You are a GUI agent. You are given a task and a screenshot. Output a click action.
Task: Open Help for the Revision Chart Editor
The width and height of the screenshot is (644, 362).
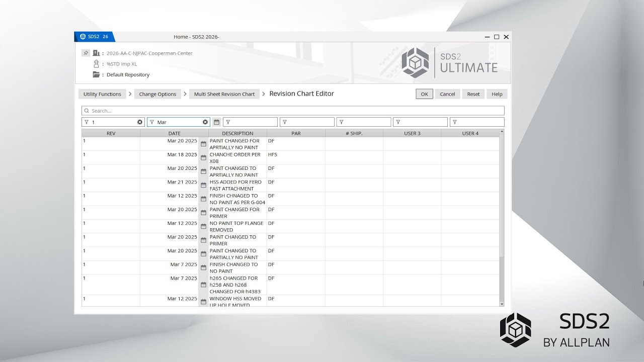click(x=497, y=94)
